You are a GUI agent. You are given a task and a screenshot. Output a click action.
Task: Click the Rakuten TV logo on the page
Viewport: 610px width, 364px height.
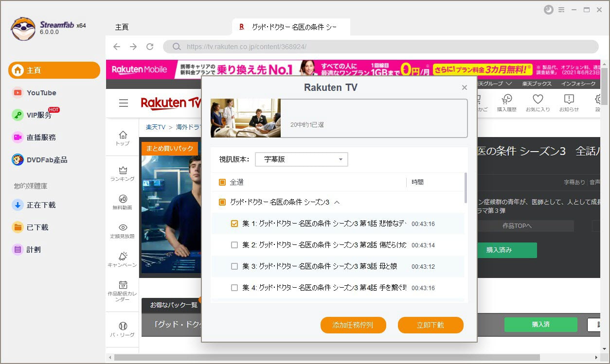pos(171,103)
